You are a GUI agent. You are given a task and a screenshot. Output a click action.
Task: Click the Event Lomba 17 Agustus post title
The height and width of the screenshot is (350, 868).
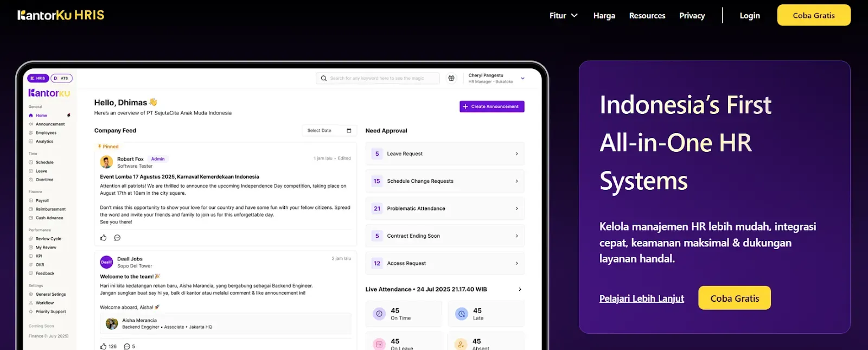pyautogui.click(x=180, y=177)
